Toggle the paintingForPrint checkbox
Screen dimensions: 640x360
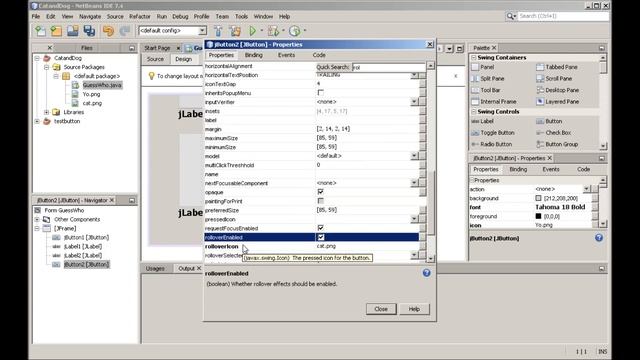tap(320, 201)
